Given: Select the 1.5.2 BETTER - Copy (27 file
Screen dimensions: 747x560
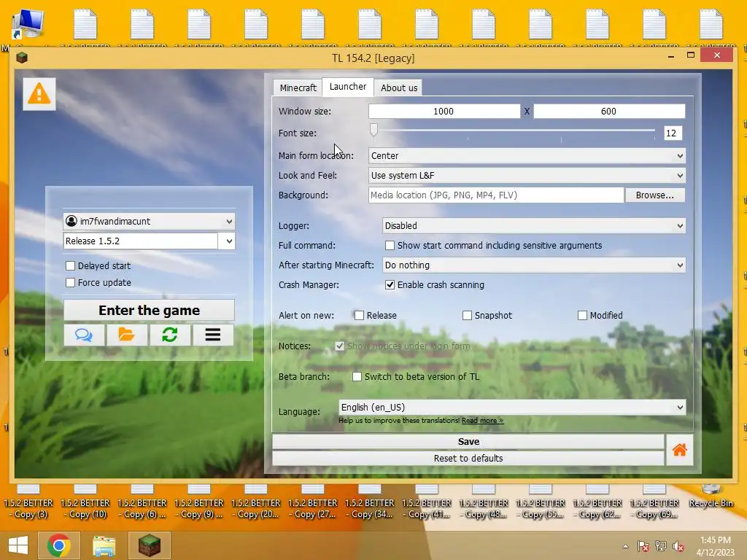Looking at the screenshot, I should 313,502.
